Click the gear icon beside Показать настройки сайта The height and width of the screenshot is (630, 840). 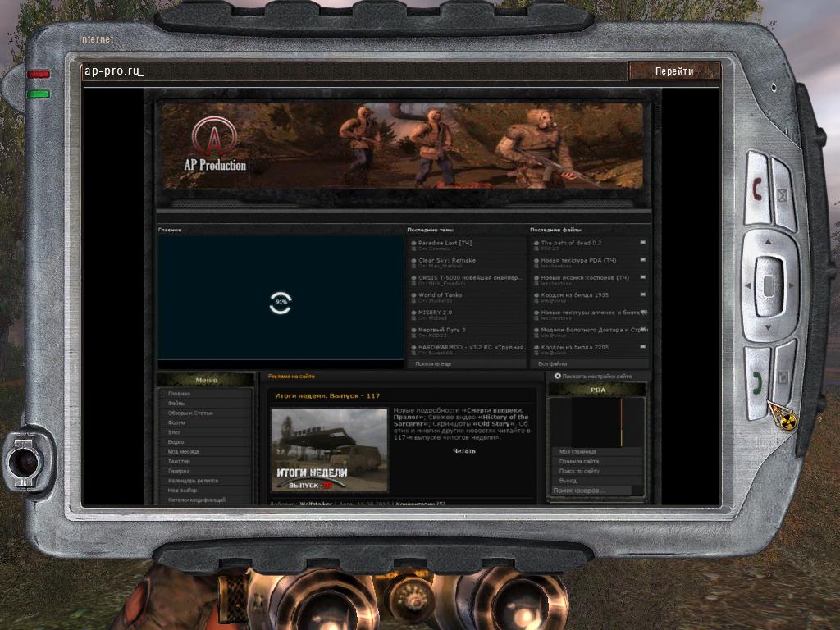pos(557,376)
